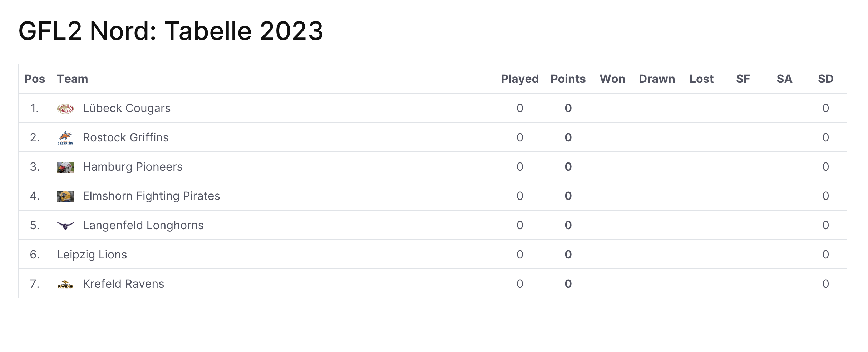Select the Elmshorn Fighting Pirates name
The height and width of the screenshot is (352, 868).
click(151, 196)
